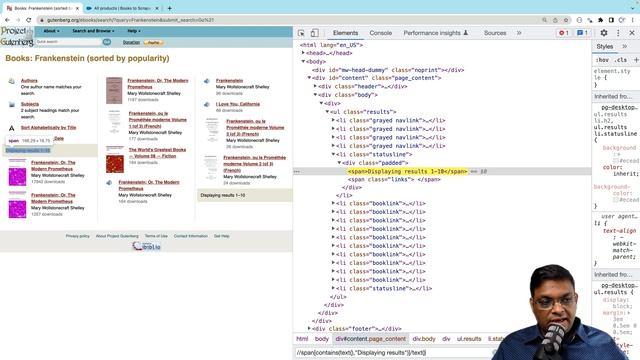Reload the page with refresh icon

[29, 20]
